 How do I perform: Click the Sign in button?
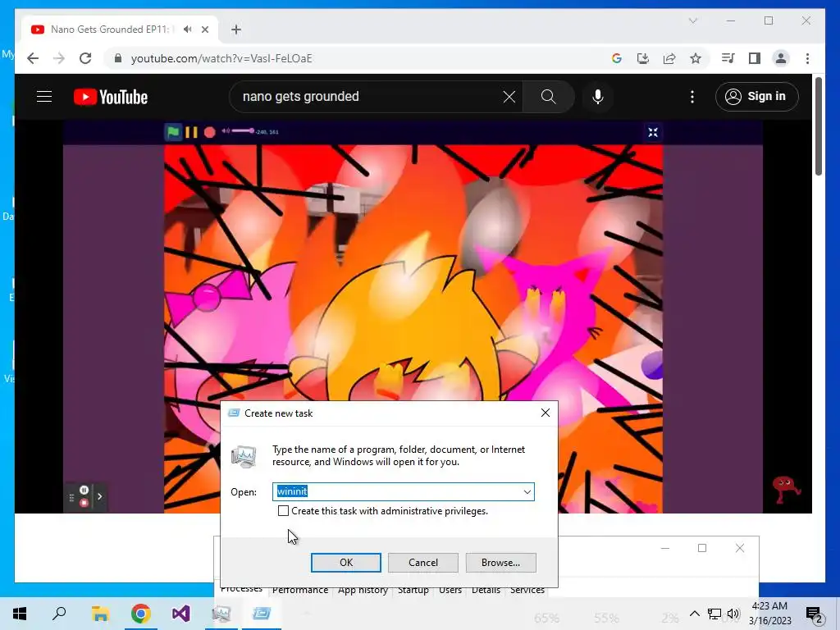click(756, 97)
